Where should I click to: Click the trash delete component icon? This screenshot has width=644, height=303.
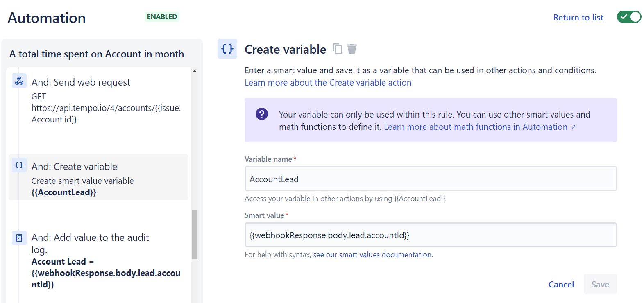click(352, 49)
